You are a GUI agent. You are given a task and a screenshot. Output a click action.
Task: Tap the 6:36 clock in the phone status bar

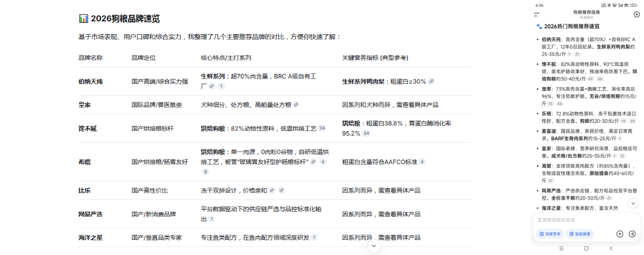pyautogui.click(x=540, y=5)
